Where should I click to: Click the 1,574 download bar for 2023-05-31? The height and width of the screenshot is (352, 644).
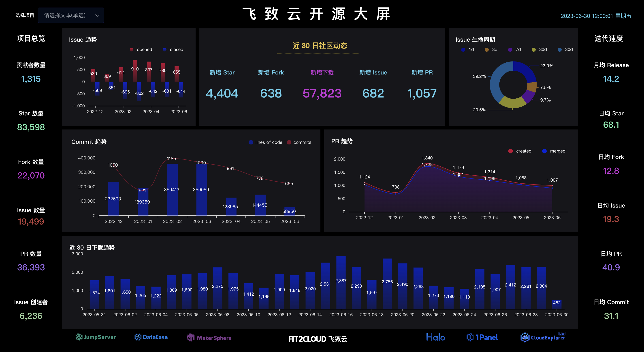click(x=94, y=294)
